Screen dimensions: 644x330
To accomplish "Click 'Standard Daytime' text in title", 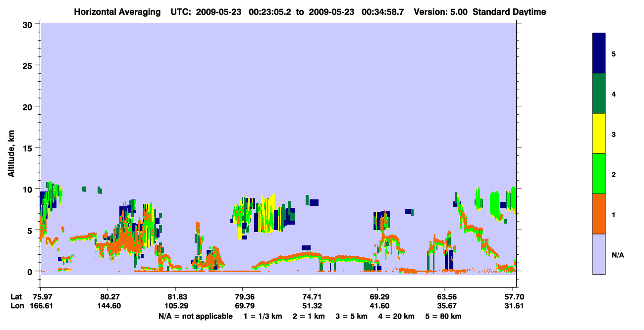I will 509,12.
